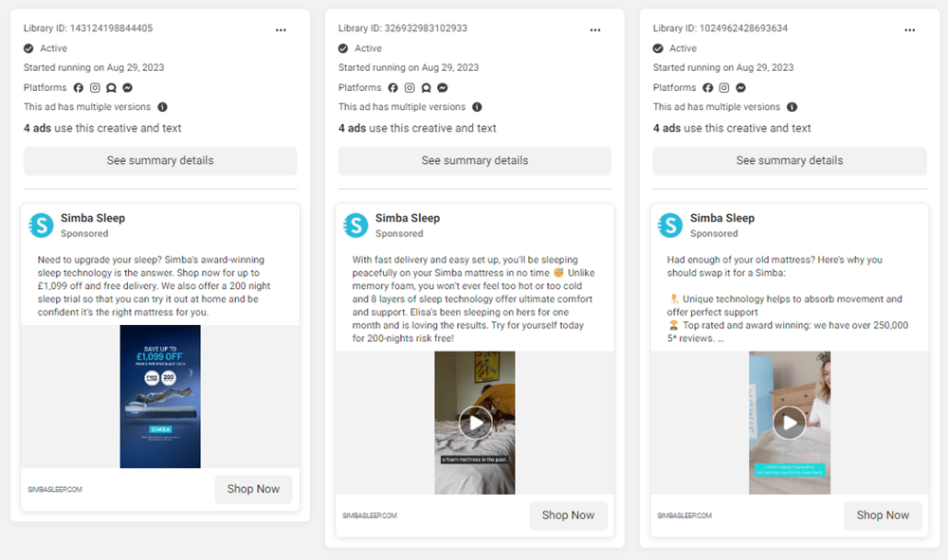Expand See summary details for third ad
Image resolution: width=948 pixels, height=560 pixels.
coord(790,161)
